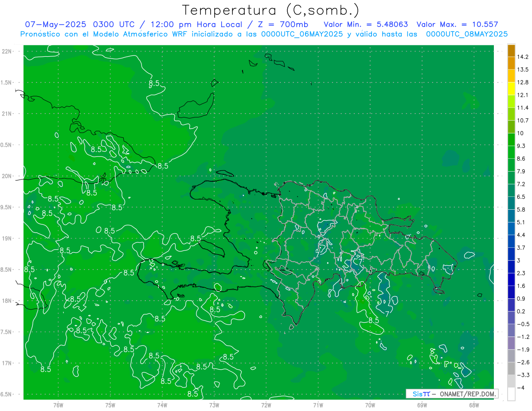Pick the lime swatch between 10.7 and 11.4

point(511,114)
